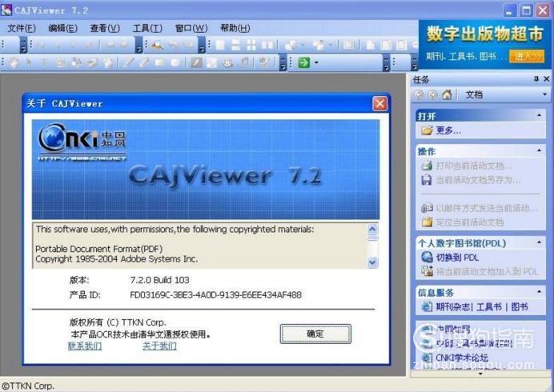Click the globe icon beside 切换到 PDL
The image size is (554, 392).
427,257
